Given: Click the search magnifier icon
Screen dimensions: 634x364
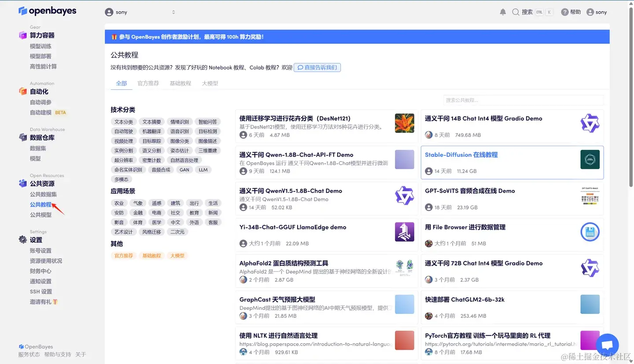Looking at the screenshot, I should click(516, 12).
